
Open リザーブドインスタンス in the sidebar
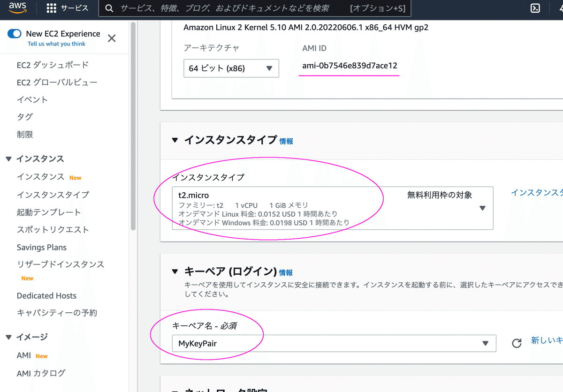(x=61, y=264)
